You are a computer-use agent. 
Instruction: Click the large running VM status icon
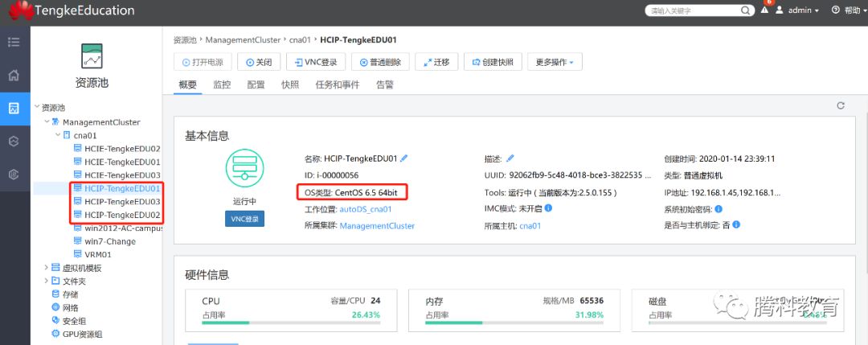click(x=244, y=168)
